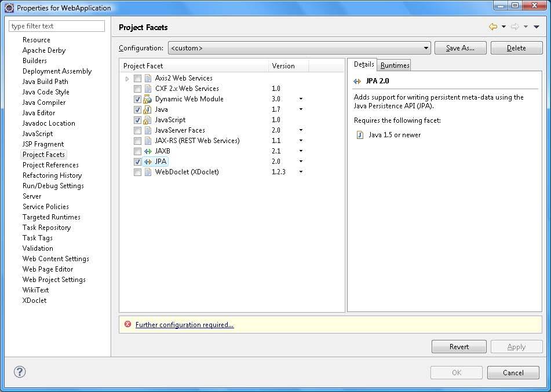Screen dimensions: 551x392
Task: Enable the CXF 2.x Web Services checkbox
Action: point(137,89)
